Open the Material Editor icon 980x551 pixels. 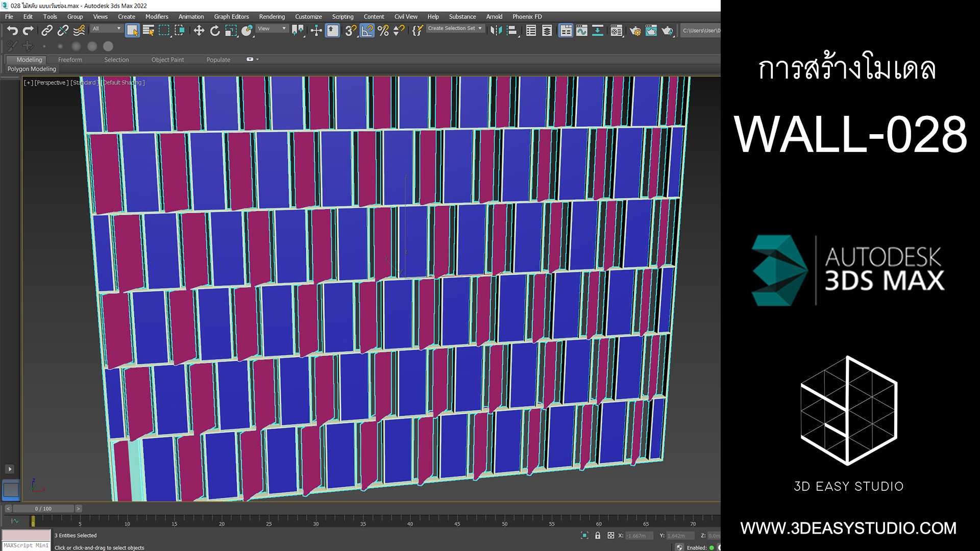click(616, 31)
